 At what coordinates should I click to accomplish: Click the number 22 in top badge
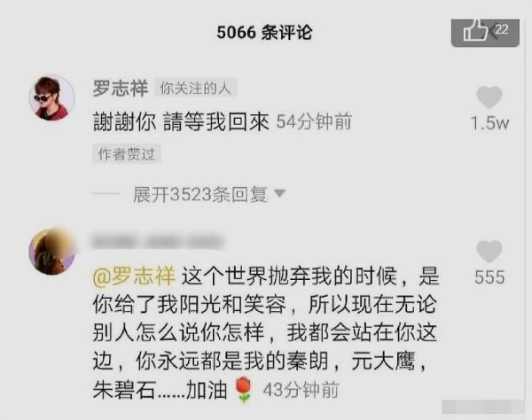click(x=501, y=29)
